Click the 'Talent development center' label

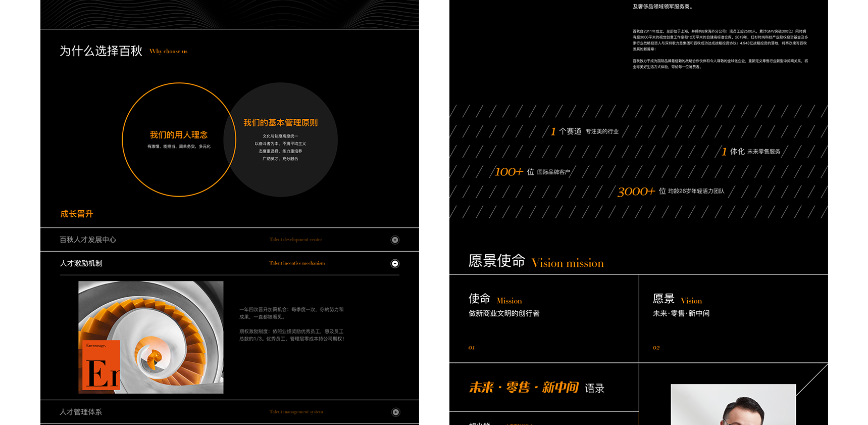295,240
